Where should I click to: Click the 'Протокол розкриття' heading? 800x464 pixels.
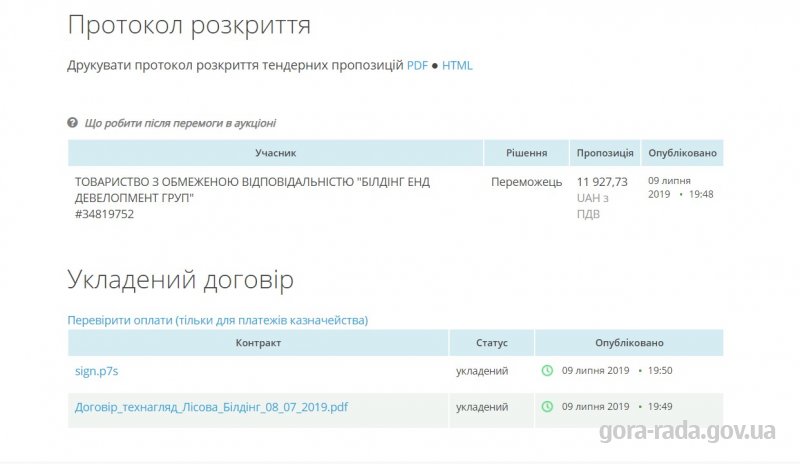pyautogui.click(x=189, y=26)
